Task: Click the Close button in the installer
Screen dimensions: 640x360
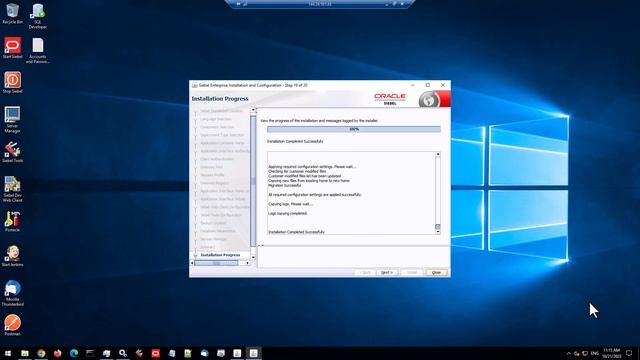Action: [436, 272]
